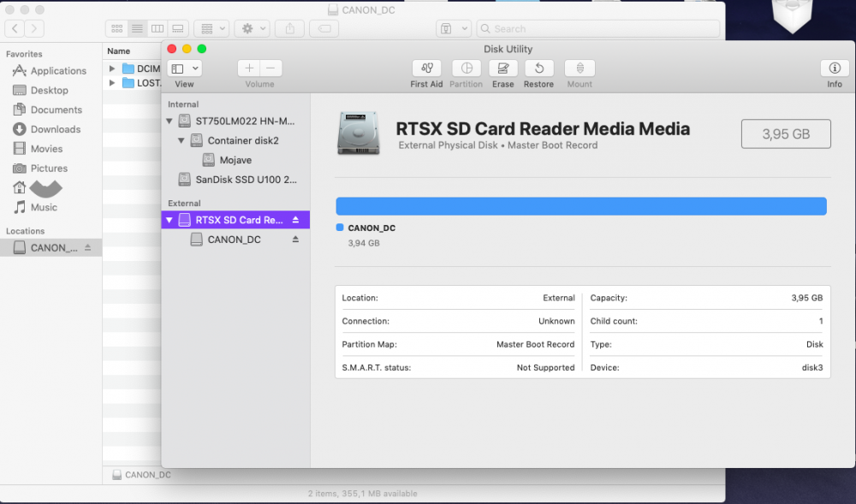Image resolution: width=856 pixels, height=504 pixels.
Task: Click the Restore toolbar icon
Action: point(538,68)
